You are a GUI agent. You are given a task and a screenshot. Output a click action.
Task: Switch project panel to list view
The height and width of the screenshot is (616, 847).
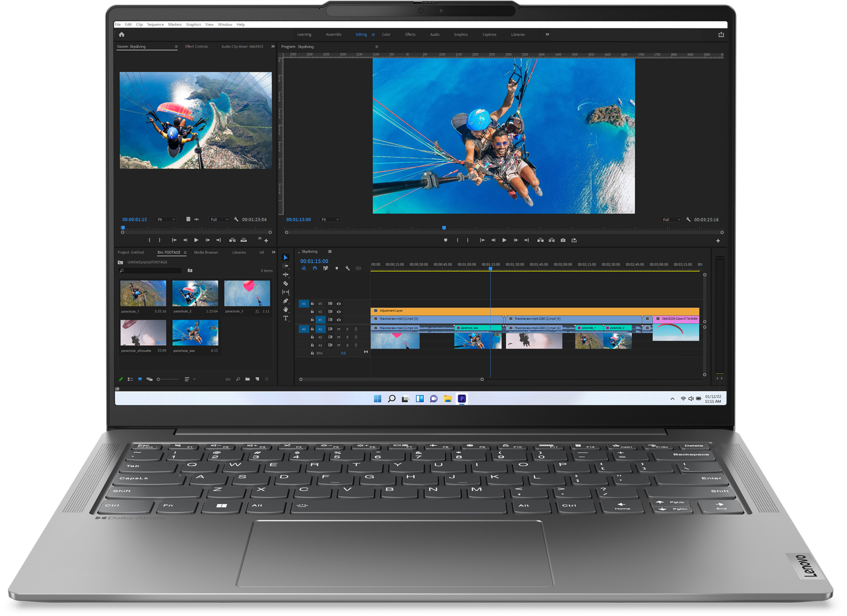[130, 379]
